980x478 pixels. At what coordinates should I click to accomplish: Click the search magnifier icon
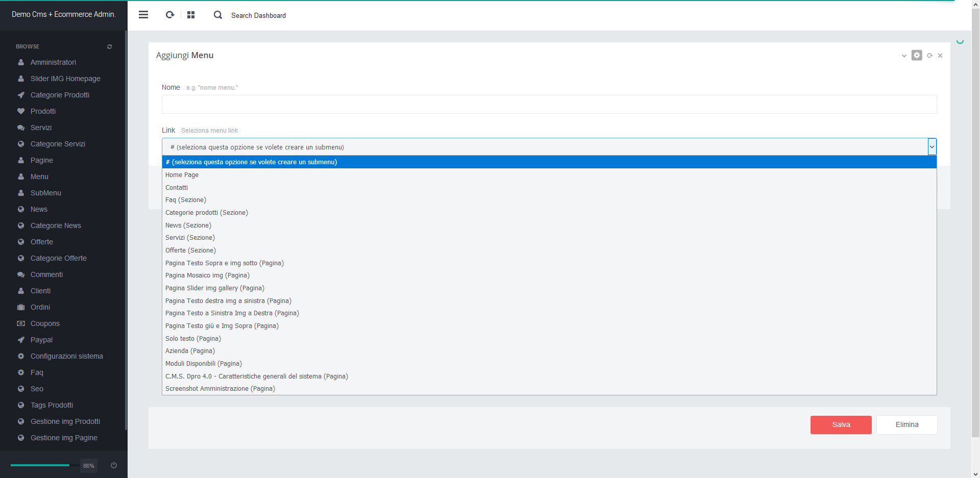point(218,15)
